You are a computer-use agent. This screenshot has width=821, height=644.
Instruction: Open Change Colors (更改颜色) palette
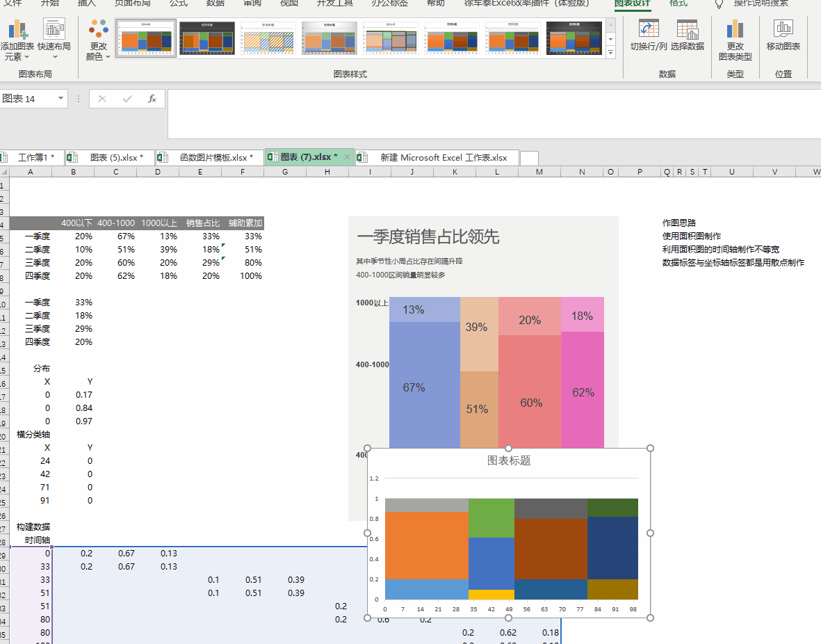99,40
